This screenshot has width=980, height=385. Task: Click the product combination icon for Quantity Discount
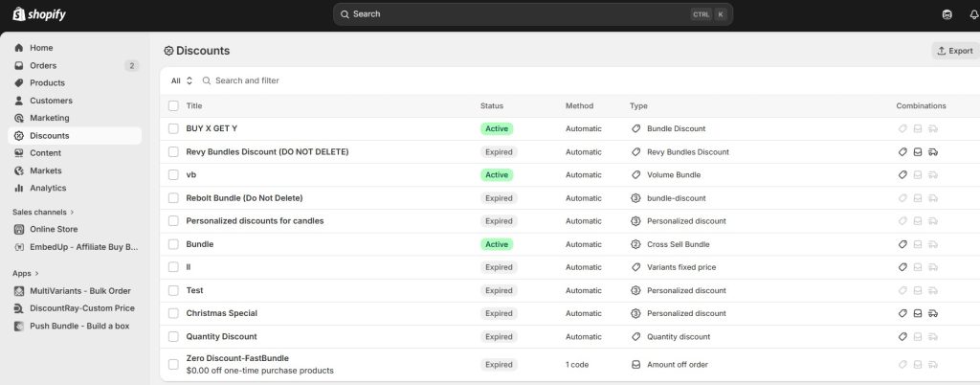pos(902,336)
